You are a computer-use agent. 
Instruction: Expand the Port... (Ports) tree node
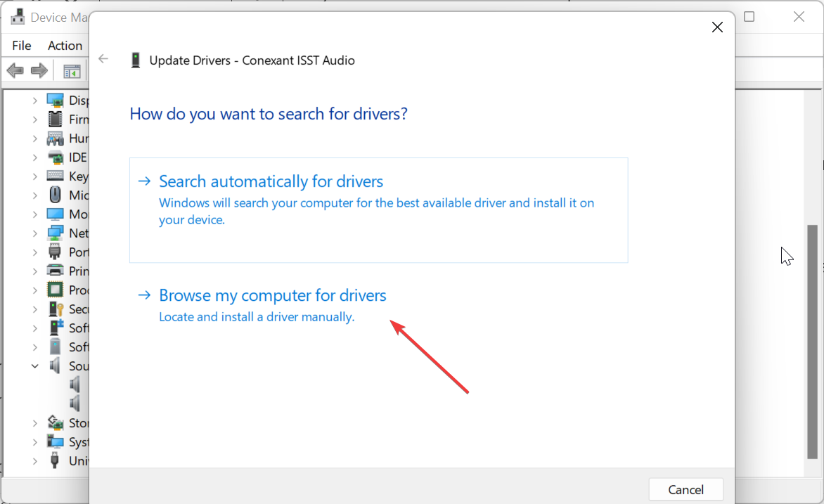point(34,252)
